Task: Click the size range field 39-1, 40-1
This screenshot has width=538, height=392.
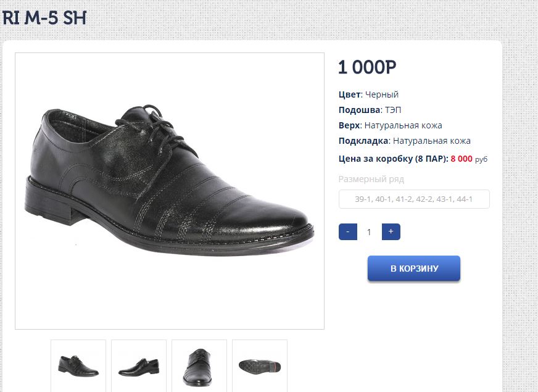Action: (414, 199)
